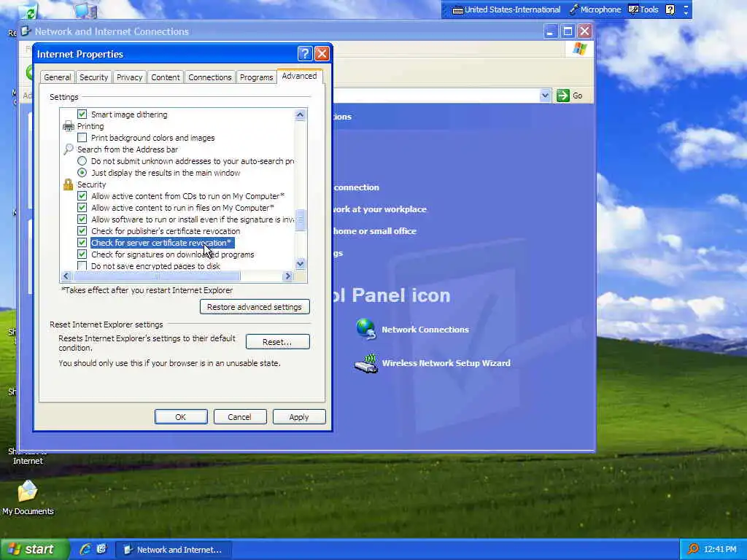Select Just display the results in main window
The width and height of the screenshot is (747, 560).
(x=82, y=172)
